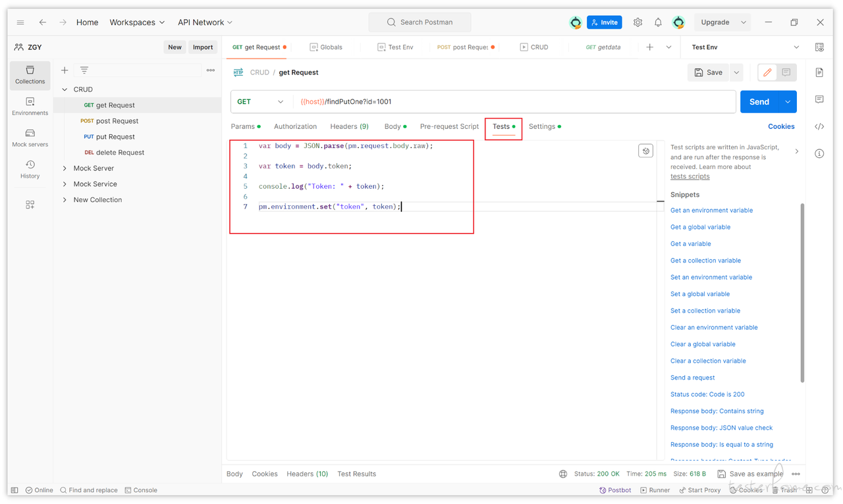The width and height of the screenshot is (843, 504).
Task: Open the Postbot icon in the script editor
Action: pyautogui.click(x=645, y=151)
